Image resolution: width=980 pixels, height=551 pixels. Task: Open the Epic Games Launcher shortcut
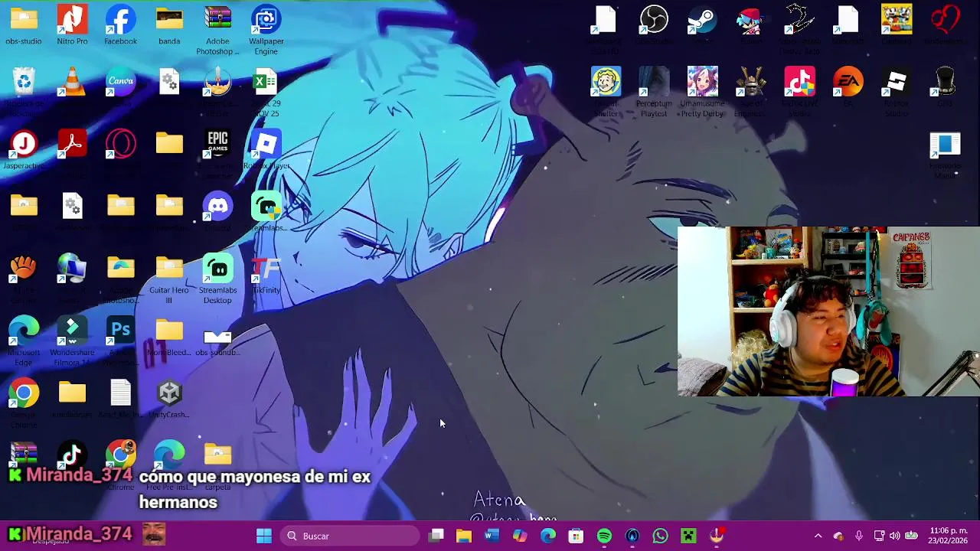point(217,144)
